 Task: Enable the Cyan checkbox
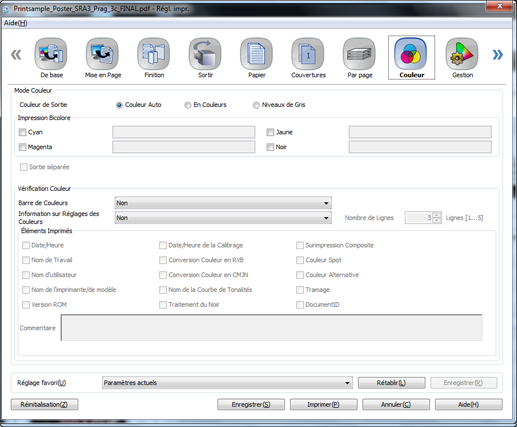[22, 132]
